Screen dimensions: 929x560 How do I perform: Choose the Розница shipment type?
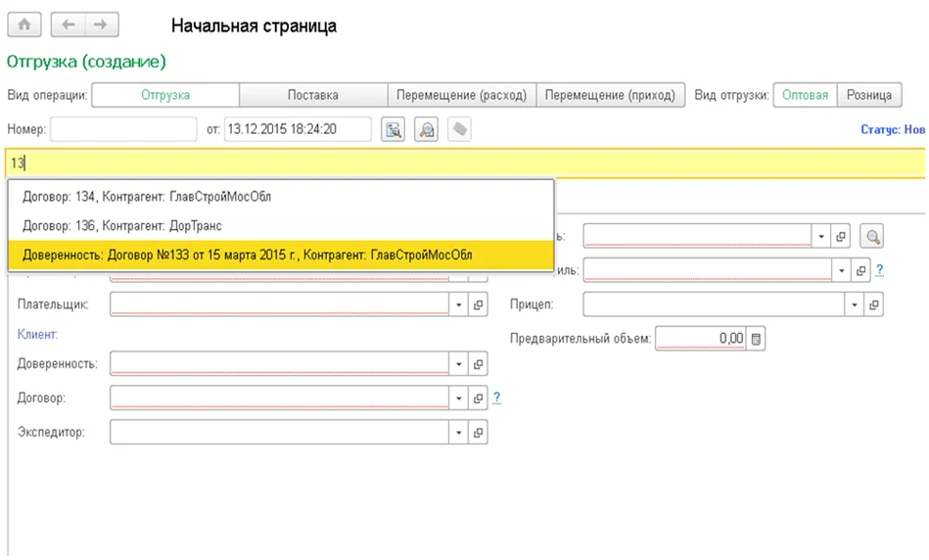coord(867,95)
